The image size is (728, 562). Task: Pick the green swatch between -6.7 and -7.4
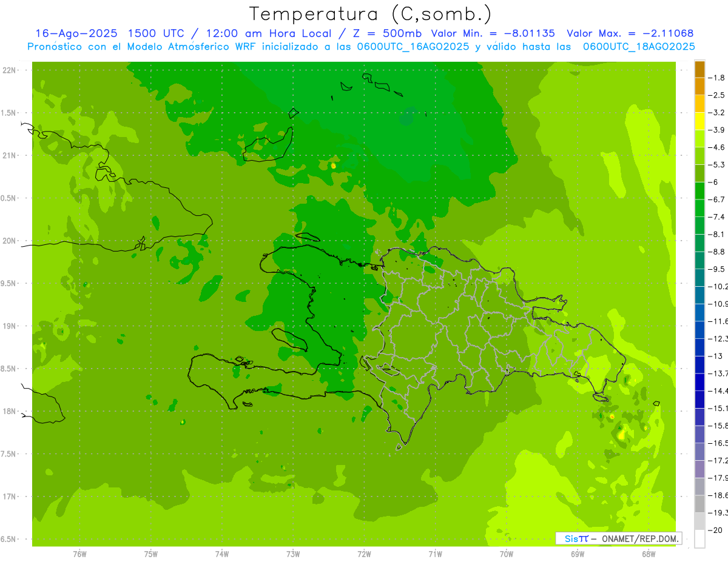coord(699,208)
